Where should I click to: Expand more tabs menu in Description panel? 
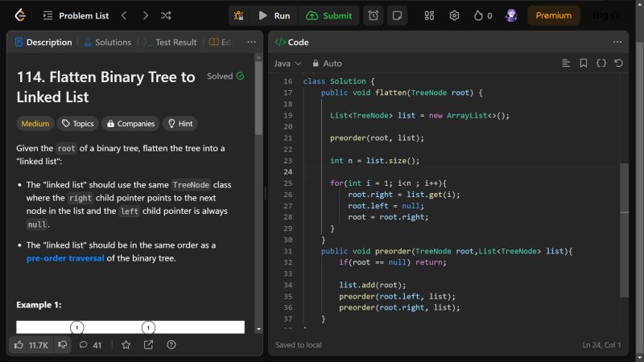click(251, 42)
